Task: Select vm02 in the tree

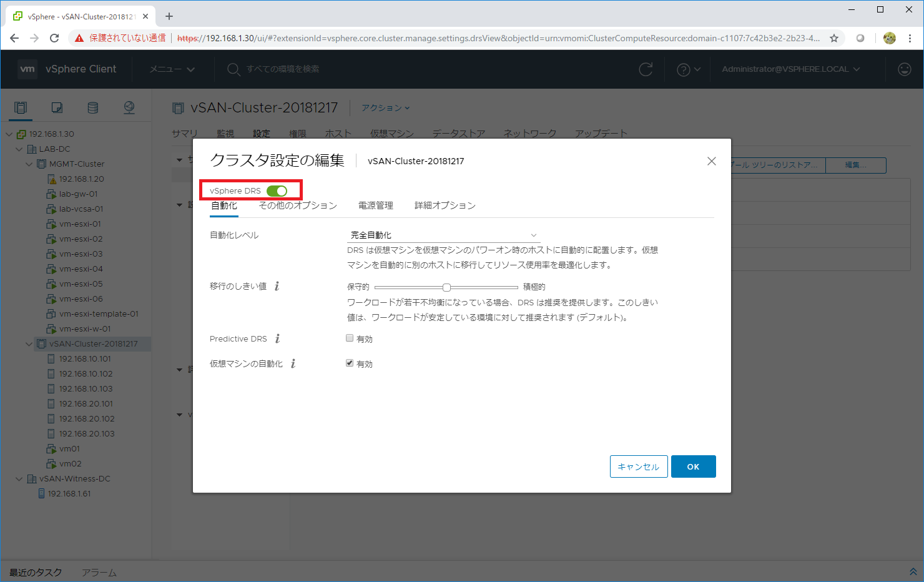Action: [x=70, y=464]
